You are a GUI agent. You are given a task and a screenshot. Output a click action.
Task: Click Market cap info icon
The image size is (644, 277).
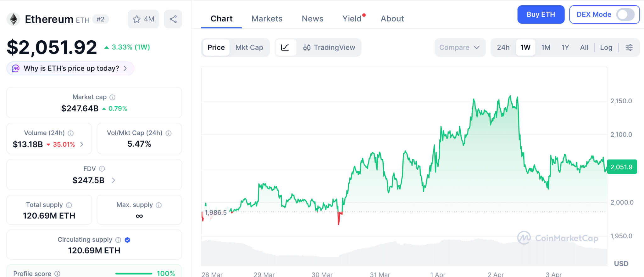(112, 97)
